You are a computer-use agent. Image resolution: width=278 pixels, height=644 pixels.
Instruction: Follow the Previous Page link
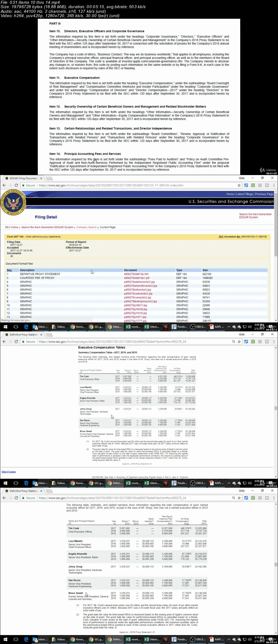coord(264,194)
